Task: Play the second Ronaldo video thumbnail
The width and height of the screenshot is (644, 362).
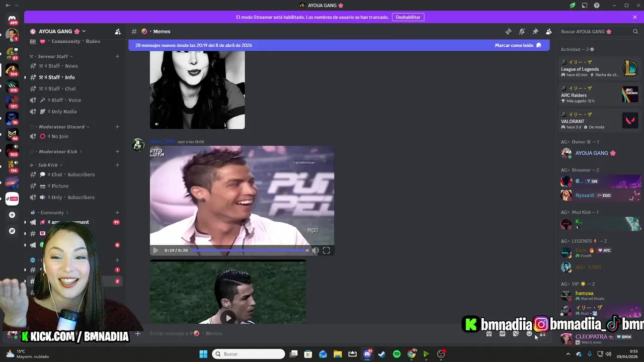Action: [228, 318]
